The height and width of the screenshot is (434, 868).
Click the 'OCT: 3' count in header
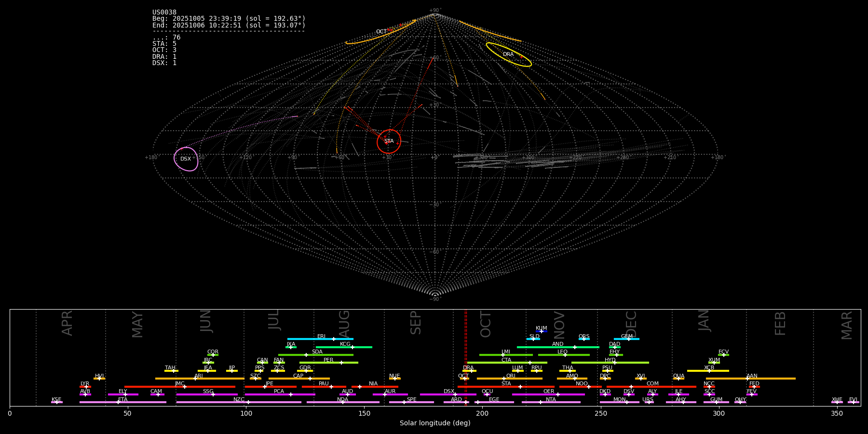tap(164, 50)
